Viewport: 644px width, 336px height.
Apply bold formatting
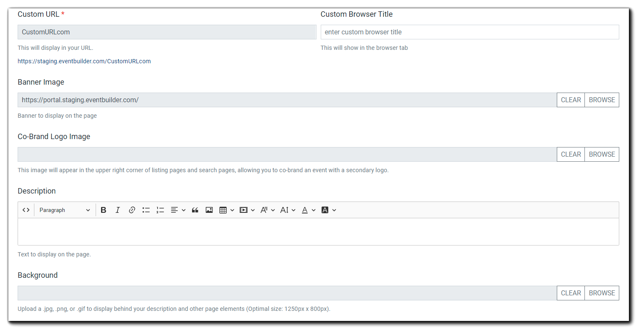[104, 210]
